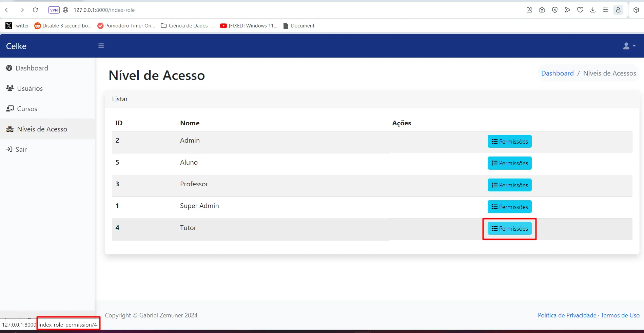
Task: Open Permissões for the Aluno role
Action: tap(509, 163)
